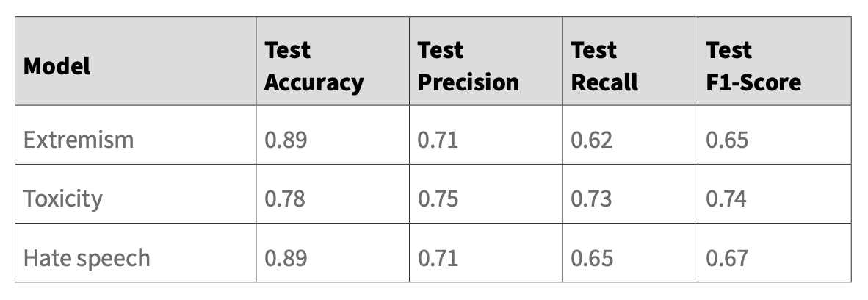Select Hate speech recall value 0.65
Viewport: 868px width, 300px height.
pos(592,258)
